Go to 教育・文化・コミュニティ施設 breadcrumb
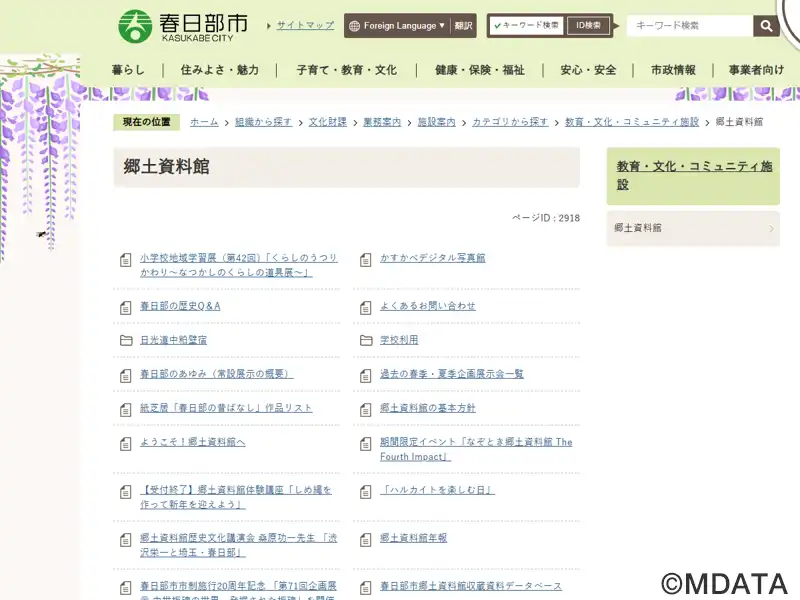The width and height of the screenshot is (800, 600). (x=632, y=122)
